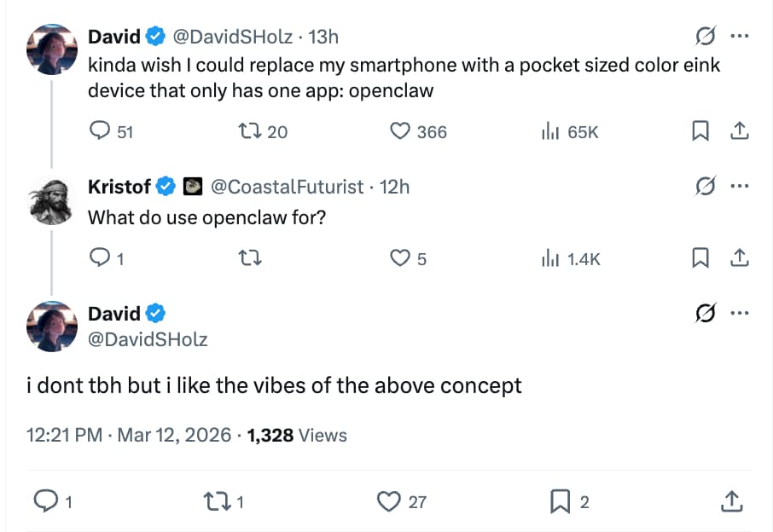Open more options menu on David's tweet

click(x=737, y=37)
